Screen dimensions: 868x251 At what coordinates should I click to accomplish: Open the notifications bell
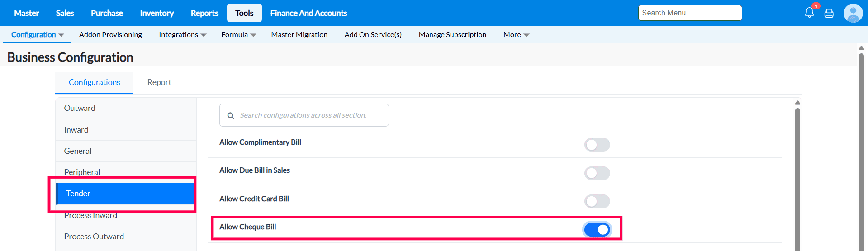tap(809, 13)
